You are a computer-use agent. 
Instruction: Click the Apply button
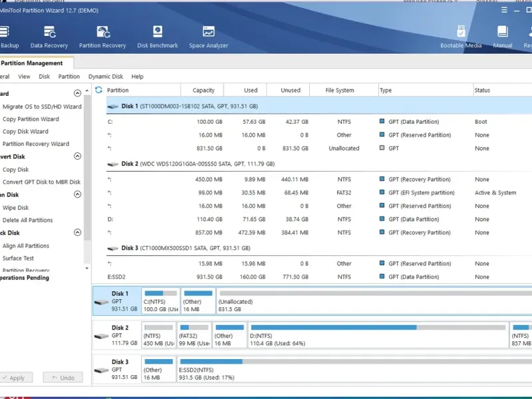[15, 378]
